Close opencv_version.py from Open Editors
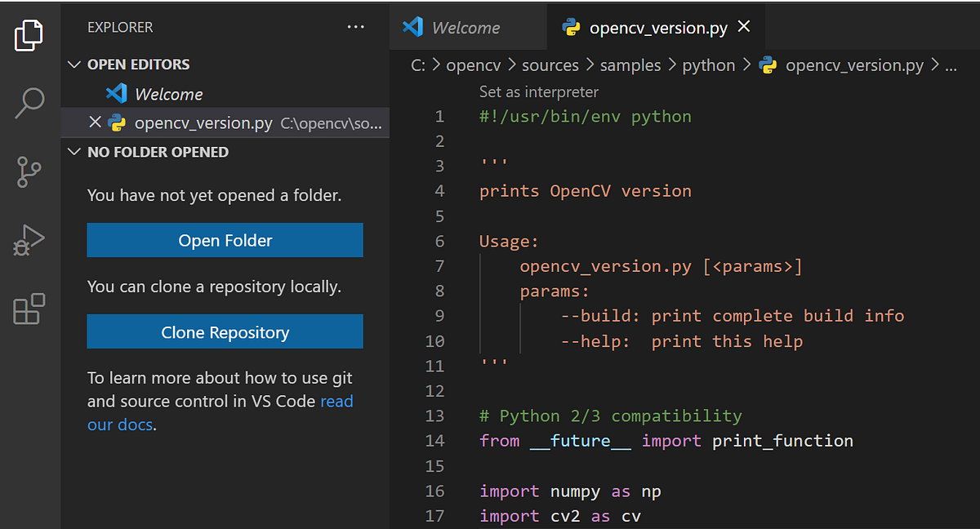This screenshot has height=529, width=980. 95,121
